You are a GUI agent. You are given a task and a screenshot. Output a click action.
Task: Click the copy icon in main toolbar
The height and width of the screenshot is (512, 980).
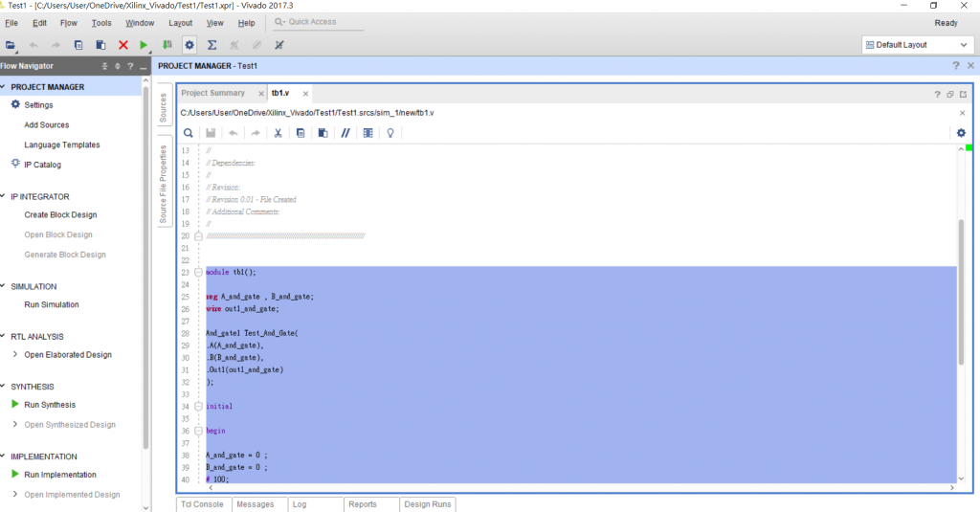[x=78, y=45]
